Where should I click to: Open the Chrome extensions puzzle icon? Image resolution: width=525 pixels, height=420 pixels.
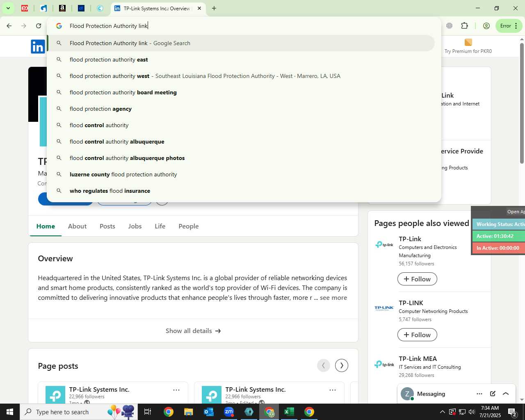[464, 26]
